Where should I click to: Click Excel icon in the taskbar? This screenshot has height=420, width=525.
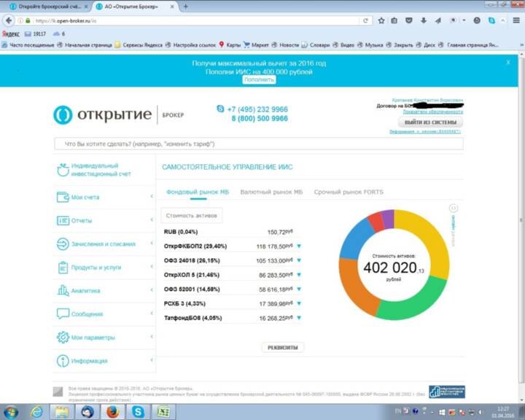point(163,412)
